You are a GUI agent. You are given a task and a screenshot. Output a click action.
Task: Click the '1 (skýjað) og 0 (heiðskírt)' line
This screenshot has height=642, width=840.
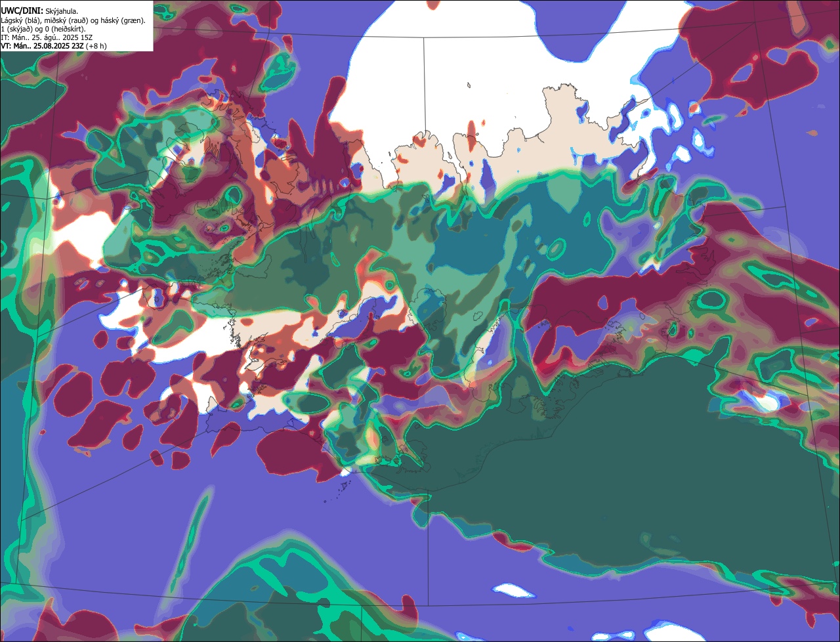[x=43, y=29]
